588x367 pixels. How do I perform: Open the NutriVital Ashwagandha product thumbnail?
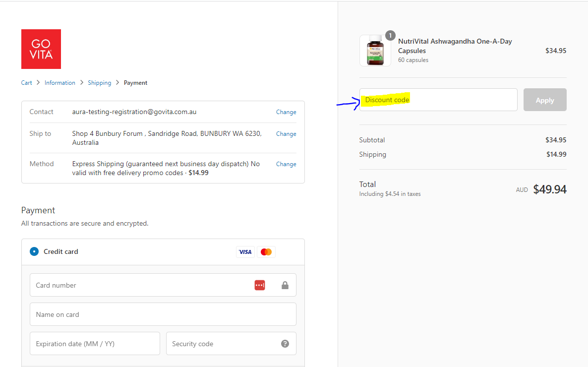tap(375, 51)
